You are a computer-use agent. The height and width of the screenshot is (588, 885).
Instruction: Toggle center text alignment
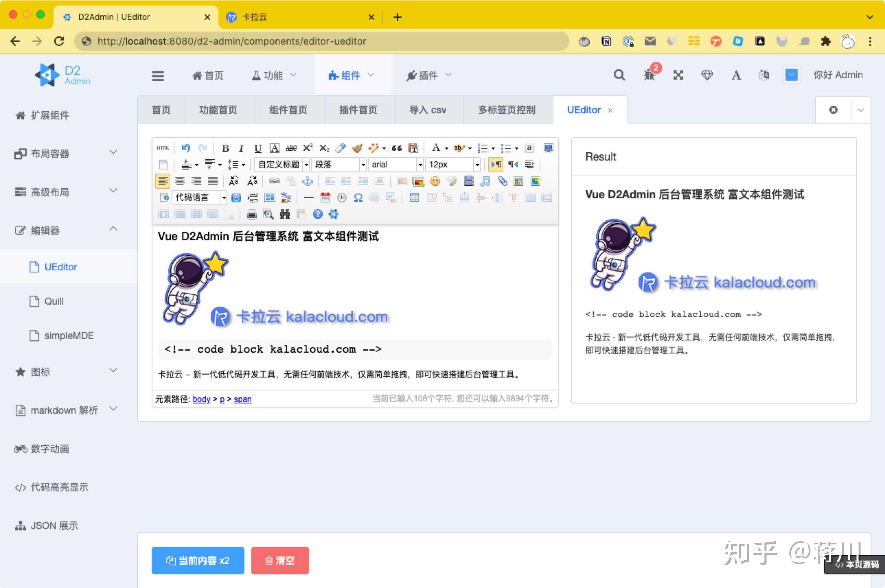tap(180, 180)
